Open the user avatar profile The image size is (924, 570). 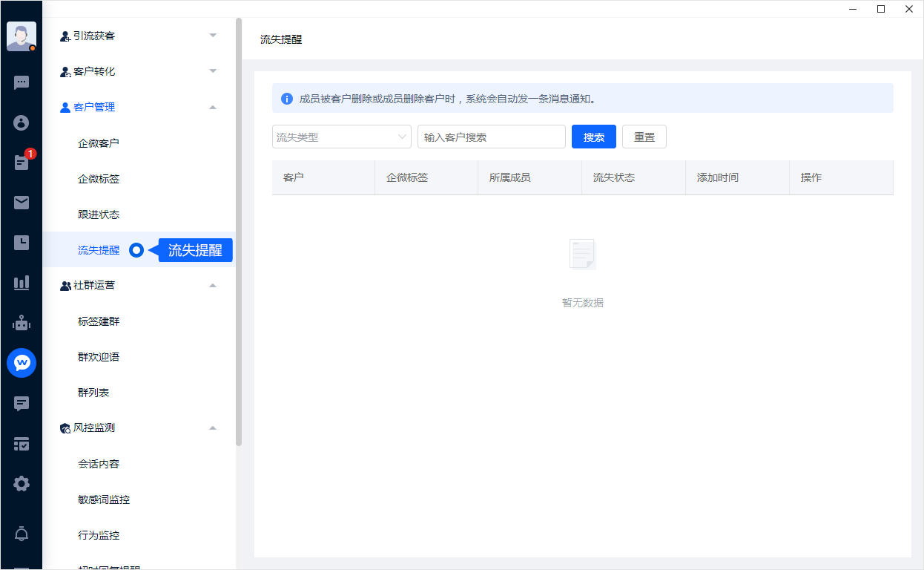pyautogui.click(x=22, y=36)
